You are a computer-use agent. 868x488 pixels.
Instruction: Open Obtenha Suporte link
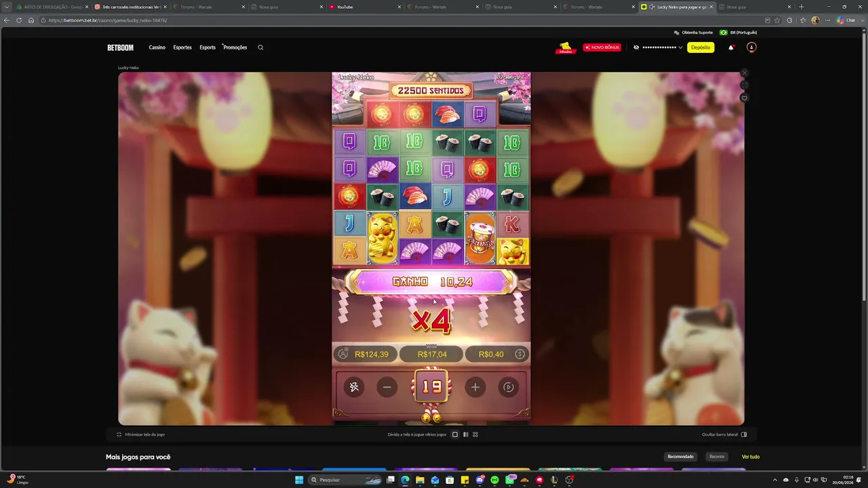tap(693, 33)
